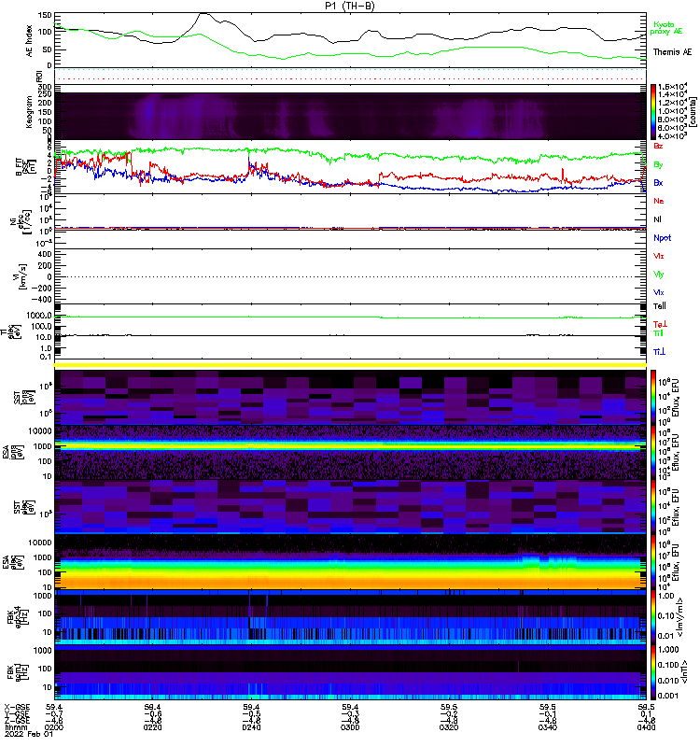The image size is (700, 747).
Task: Select the red "Te⊥" temperature legend entry
Action: (660, 324)
